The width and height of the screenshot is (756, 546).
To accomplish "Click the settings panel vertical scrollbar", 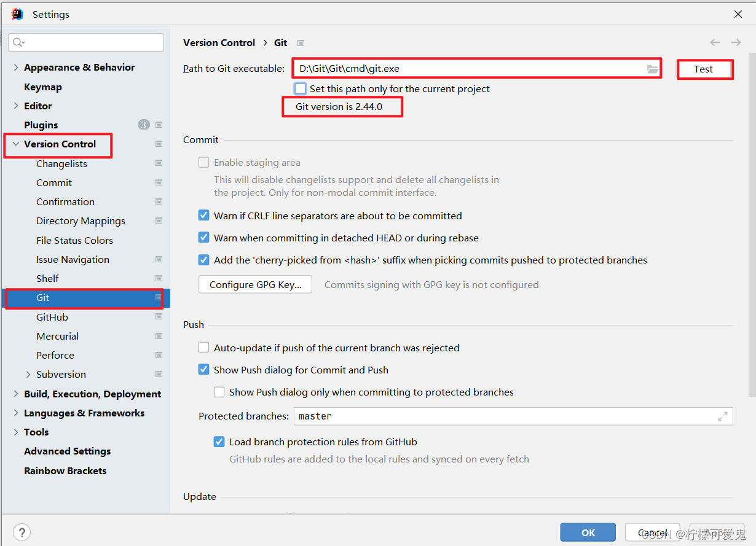I will pos(752,224).
